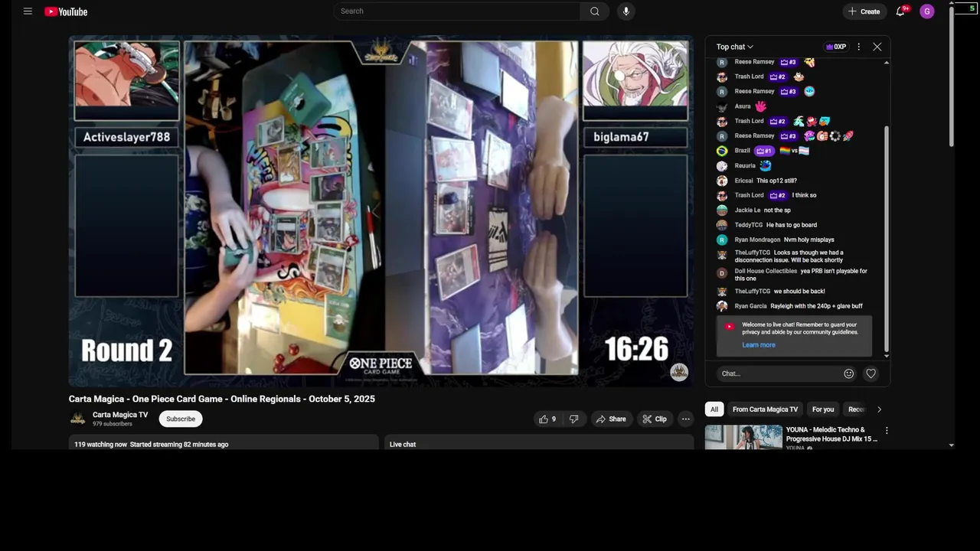The height and width of the screenshot is (551, 980).
Task: Open YOUNA Melodic Techno video thumbnail
Action: tap(743, 437)
